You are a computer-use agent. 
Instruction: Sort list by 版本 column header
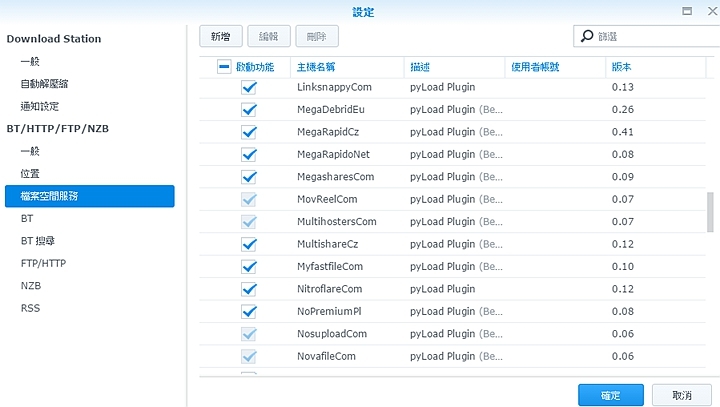pyautogui.click(x=621, y=67)
